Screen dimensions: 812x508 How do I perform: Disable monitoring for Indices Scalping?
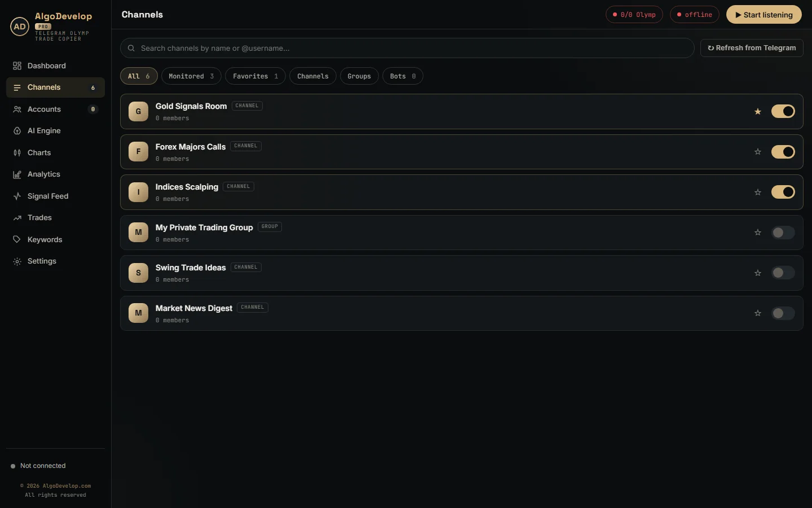tap(783, 192)
